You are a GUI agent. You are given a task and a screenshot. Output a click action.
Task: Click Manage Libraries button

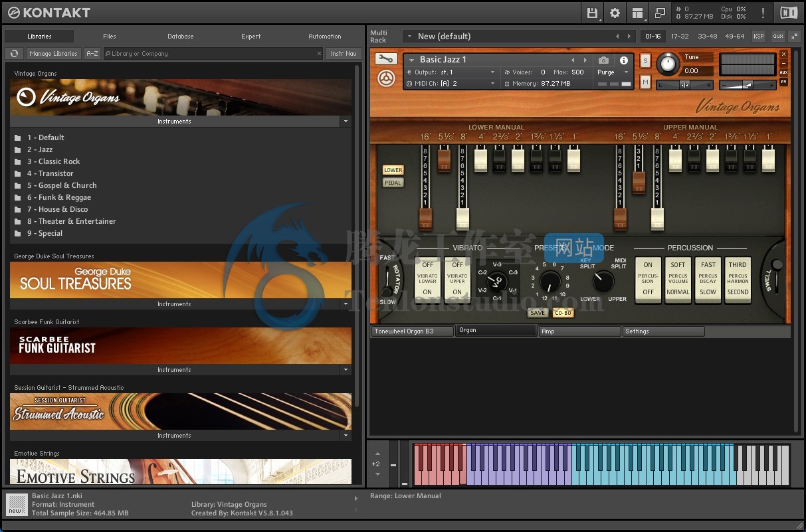(53, 53)
